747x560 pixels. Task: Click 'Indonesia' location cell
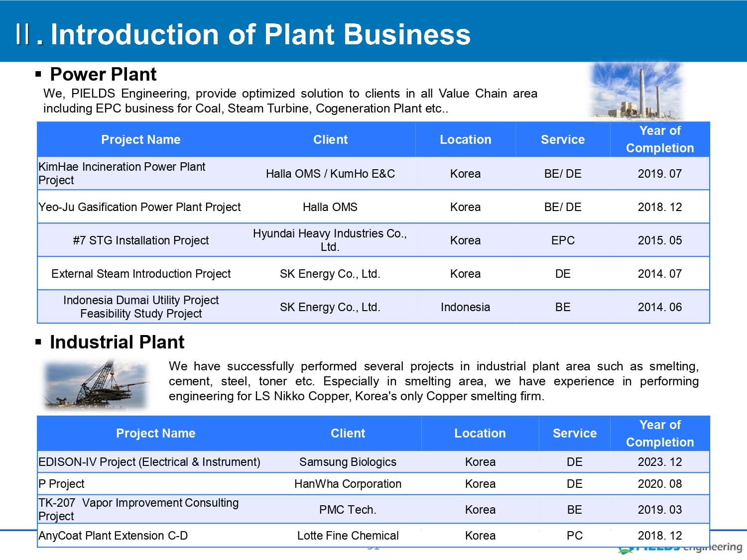pyautogui.click(x=466, y=307)
